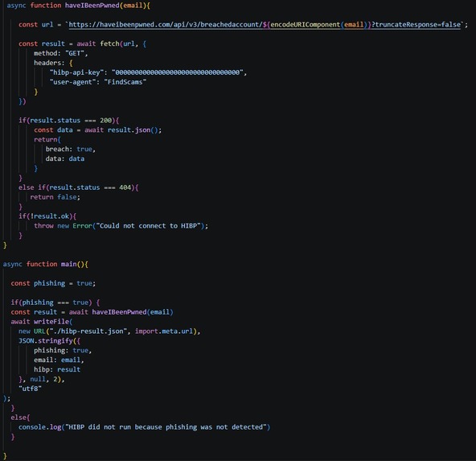Select the "Could not connect to HIBP" string
476x461 pixels.
tap(149, 226)
